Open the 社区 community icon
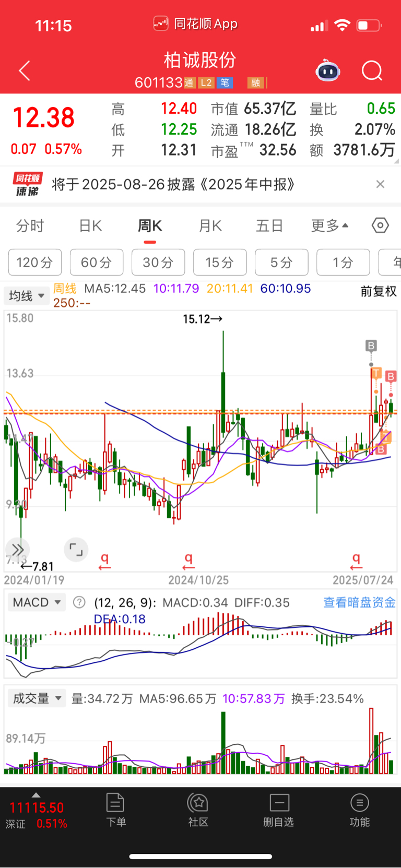401x868 pixels. tap(198, 810)
